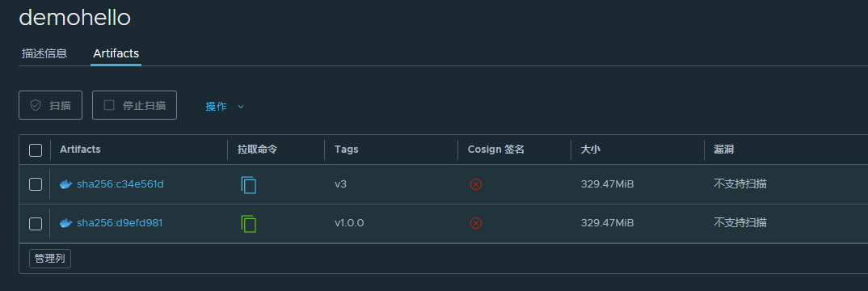Click docker whale icon of sha256:d9efd981

click(66, 223)
